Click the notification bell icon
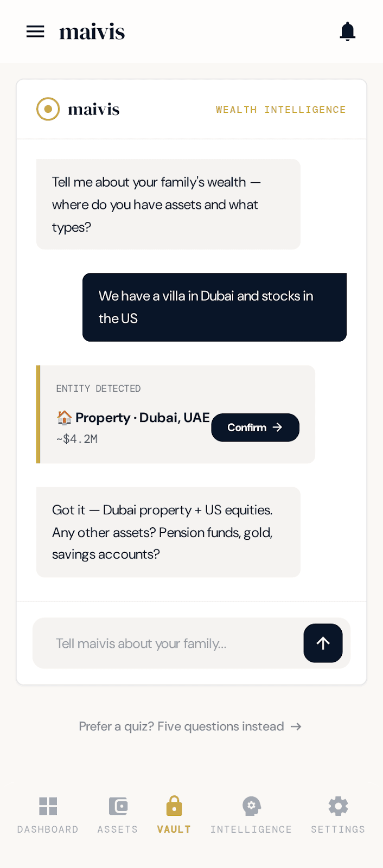Screen dimensions: 383x868 click(347, 31)
